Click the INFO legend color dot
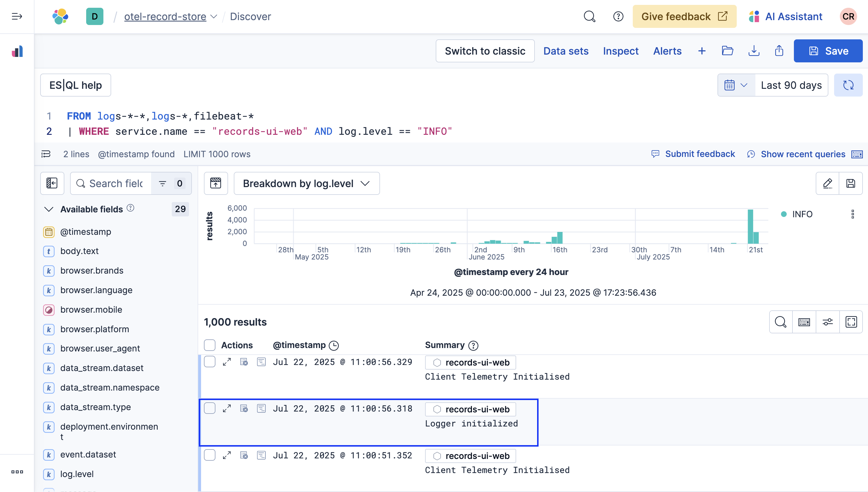Screen dimensions: 868x492 pos(784,214)
